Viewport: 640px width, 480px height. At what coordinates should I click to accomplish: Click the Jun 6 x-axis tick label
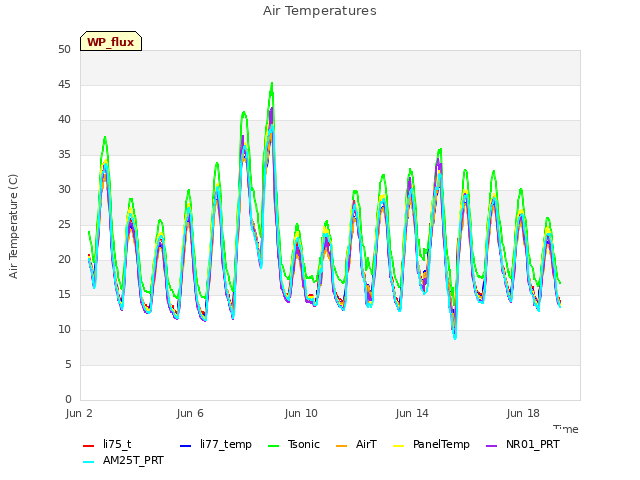[190, 413]
